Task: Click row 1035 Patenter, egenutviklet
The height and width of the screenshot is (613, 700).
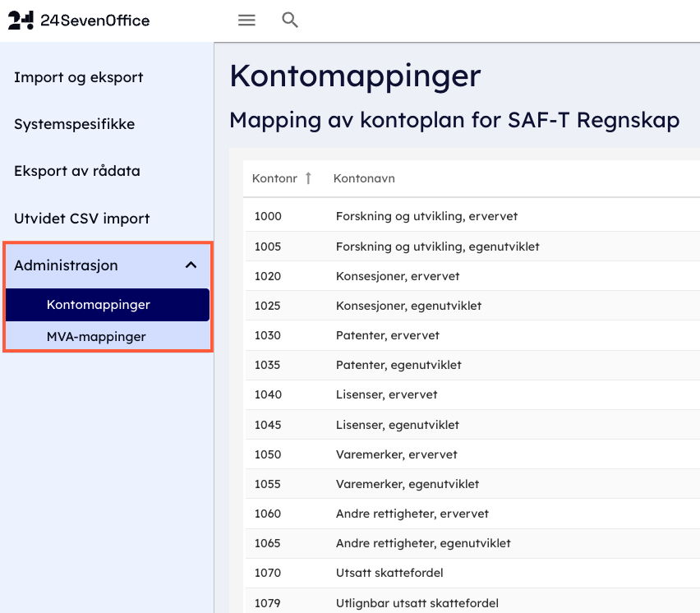Action: tap(398, 365)
